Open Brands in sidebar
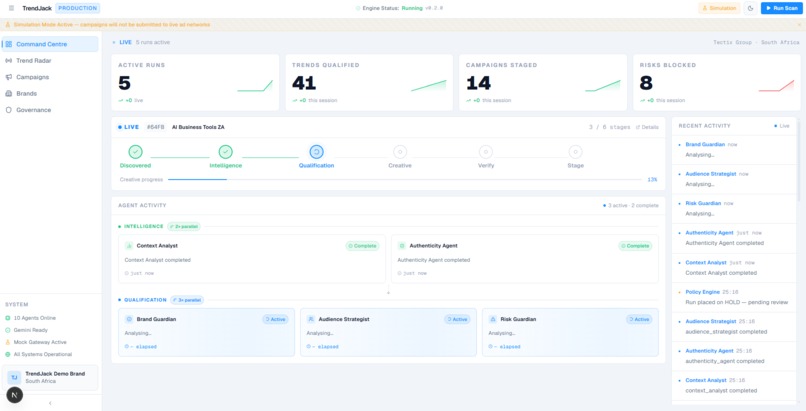This screenshot has height=411, width=806. point(50,94)
